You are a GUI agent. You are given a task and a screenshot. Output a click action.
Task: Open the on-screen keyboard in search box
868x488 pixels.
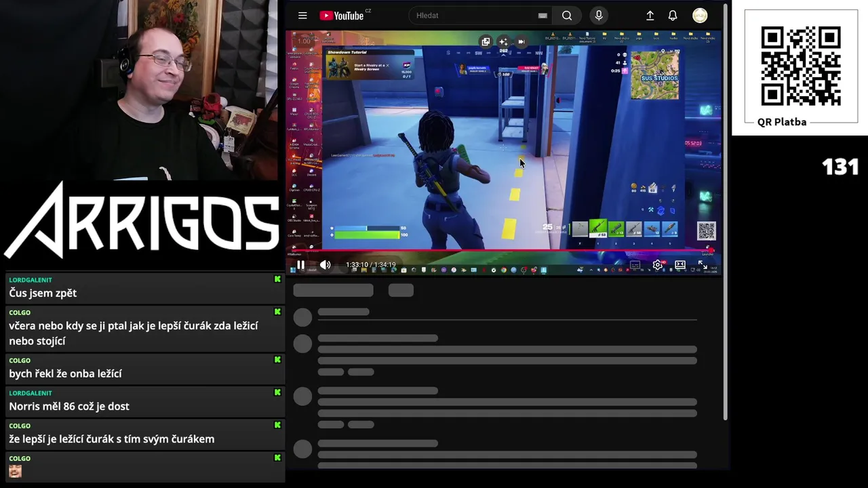(x=542, y=16)
